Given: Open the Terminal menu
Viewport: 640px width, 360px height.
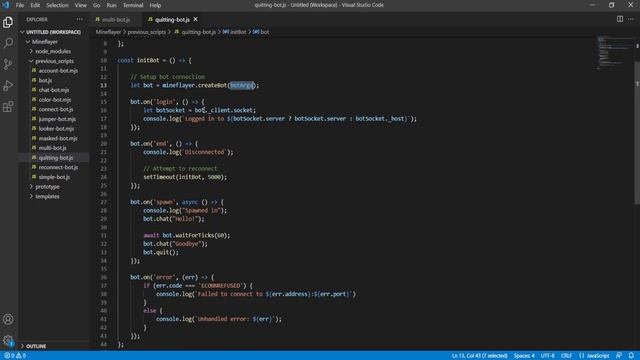Looking at the screenshot, I should tap(133, 5).
